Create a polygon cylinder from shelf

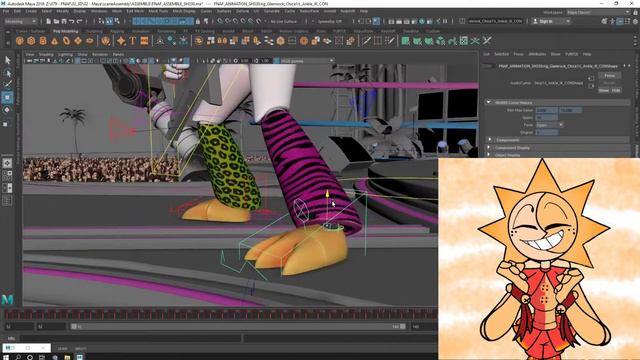tap(43, 41)
